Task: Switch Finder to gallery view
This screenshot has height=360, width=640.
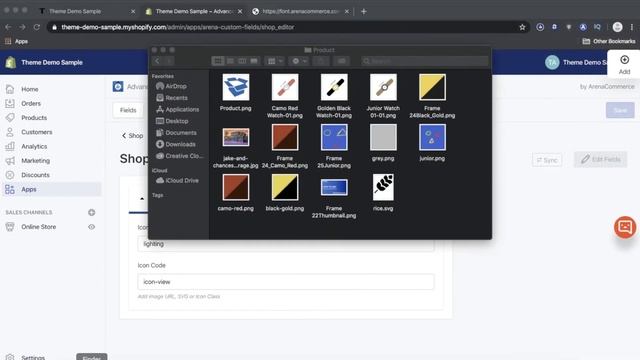Action: point(254,61)
